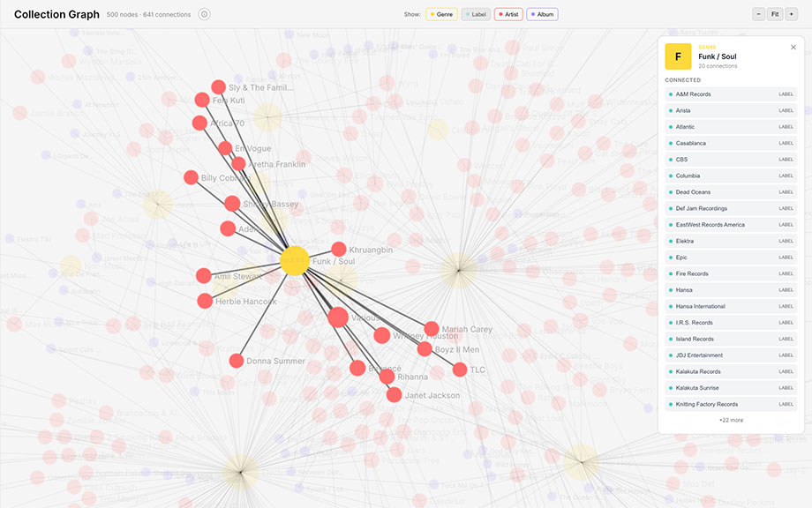
Task: Toggle the Genre filter chip
Action: (x=441, y=14)
